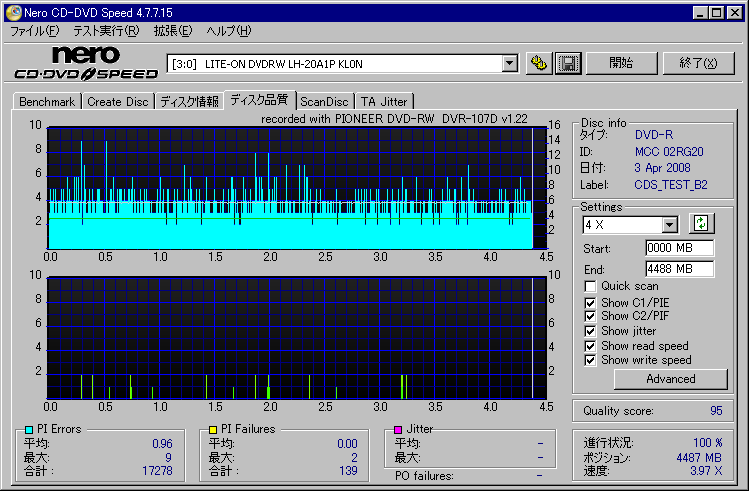
Task: Click the cyan PI Errors legend swatch
Action: coord(29,430)
